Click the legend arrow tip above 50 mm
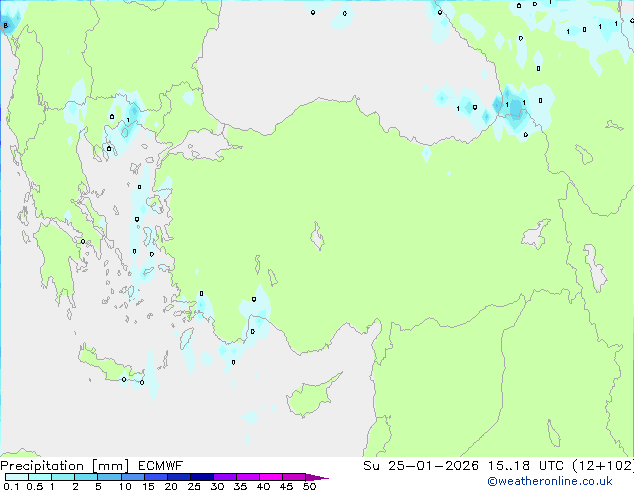The height and width of the screenshot is (490, 634). tap(322, 478)
